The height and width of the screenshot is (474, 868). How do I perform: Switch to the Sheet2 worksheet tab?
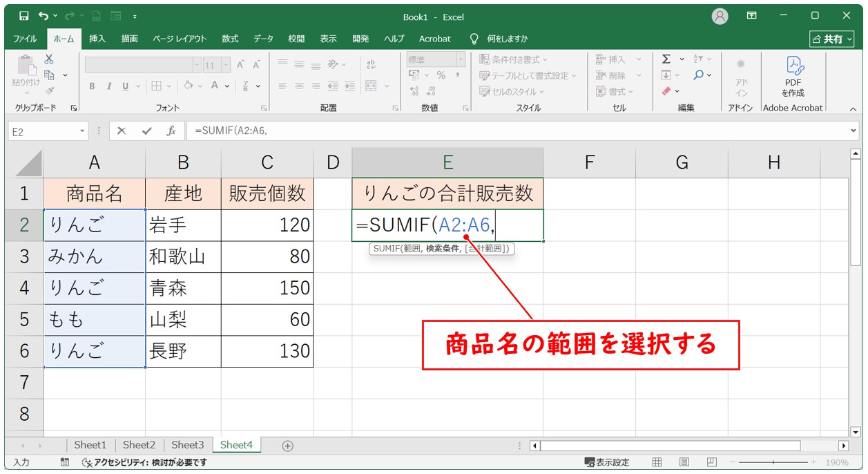pyautogui.click(x=139, y=445)
